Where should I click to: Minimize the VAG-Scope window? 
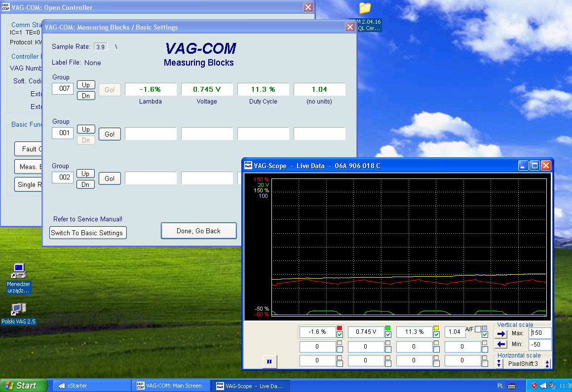coord(523,166)
